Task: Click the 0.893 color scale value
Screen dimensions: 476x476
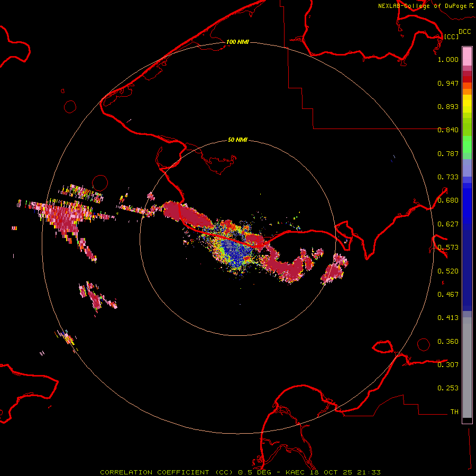Action: coord(448,106)
